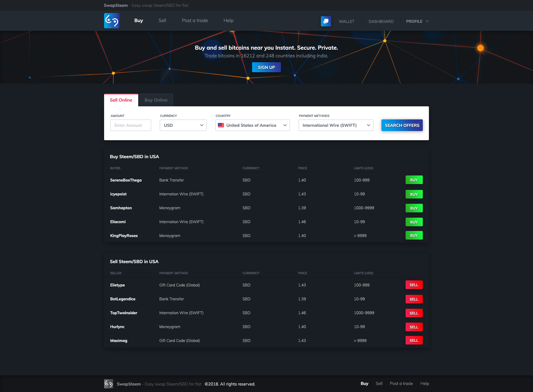This screenshot has width=533, height=392.
Task: Click Help link in the footer
Action: (x=424, y=383)
